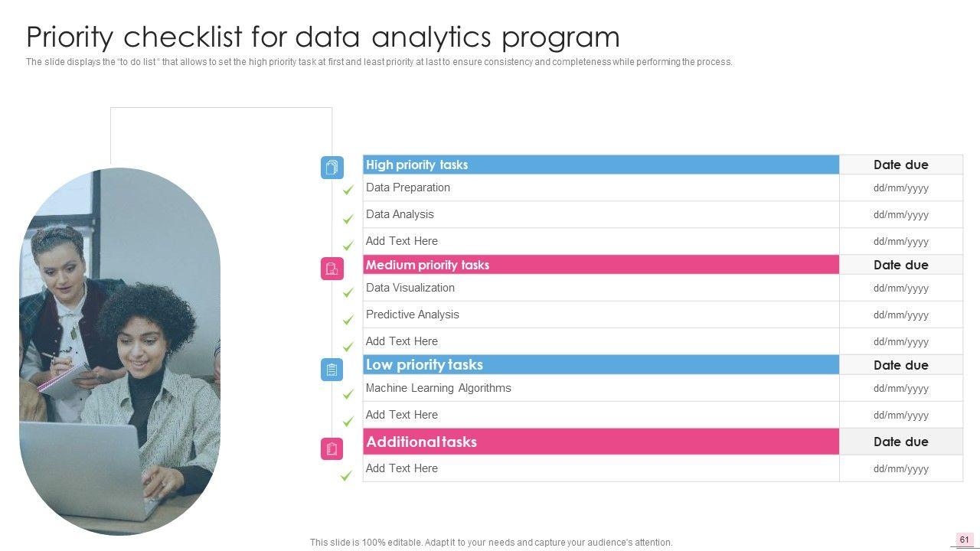Click the Machine Learning Algorithms text

point(438,388)
